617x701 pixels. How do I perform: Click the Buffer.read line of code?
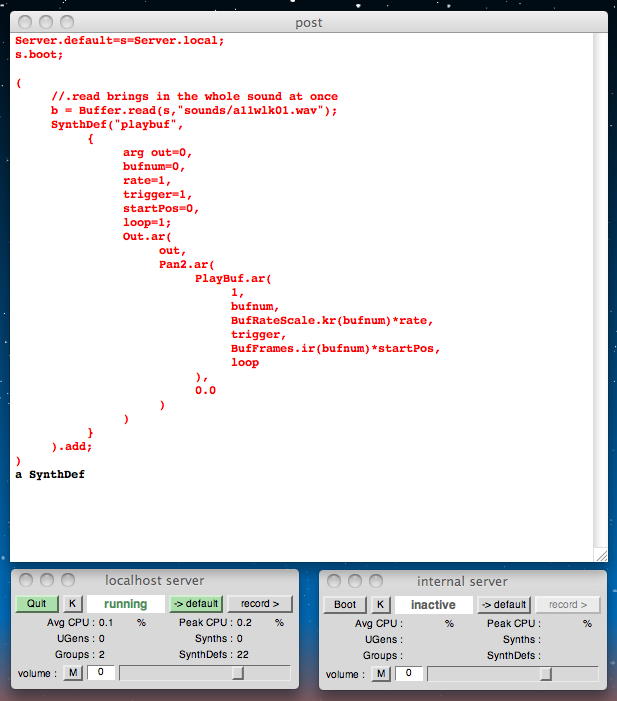pos(194,110)
